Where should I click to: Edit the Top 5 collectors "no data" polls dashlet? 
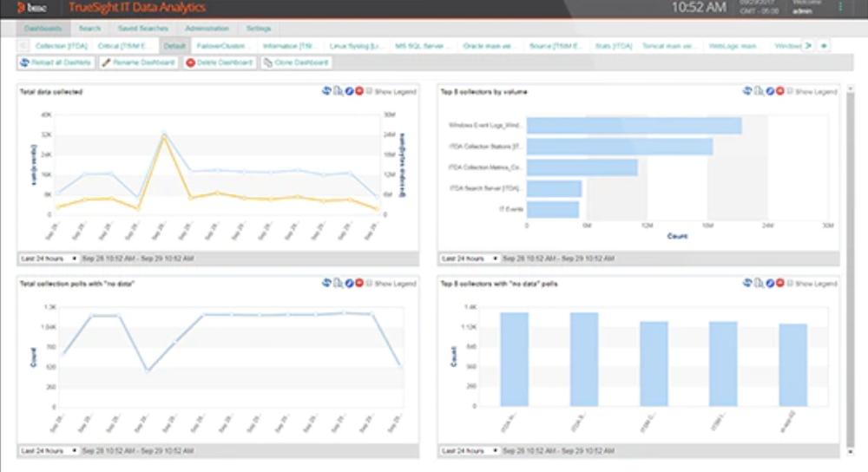pos(769,283)
